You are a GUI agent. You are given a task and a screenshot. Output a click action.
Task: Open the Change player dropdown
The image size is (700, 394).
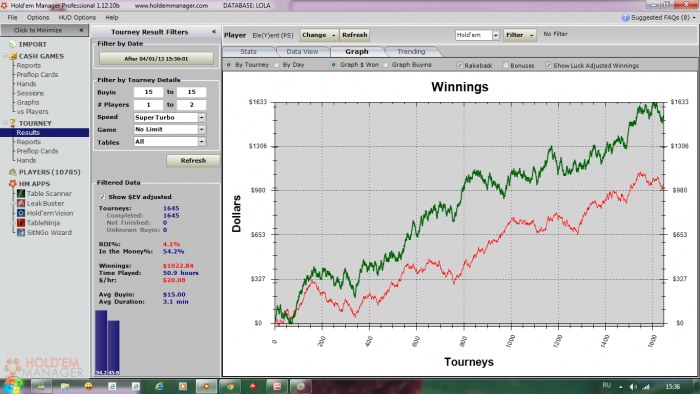(x=319, y=35)
